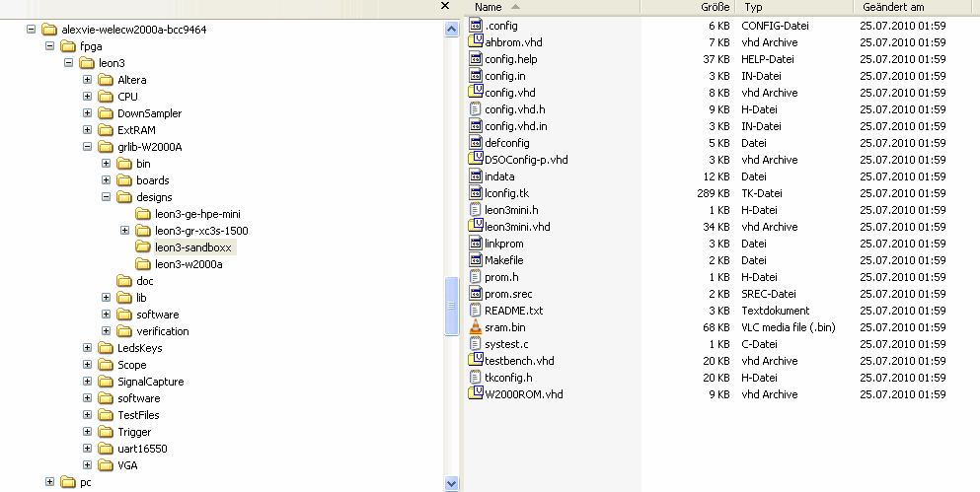This screenshot has width=980, height=492.
Task: Click the Makefile file icon
Action: [x=476, y=259]
